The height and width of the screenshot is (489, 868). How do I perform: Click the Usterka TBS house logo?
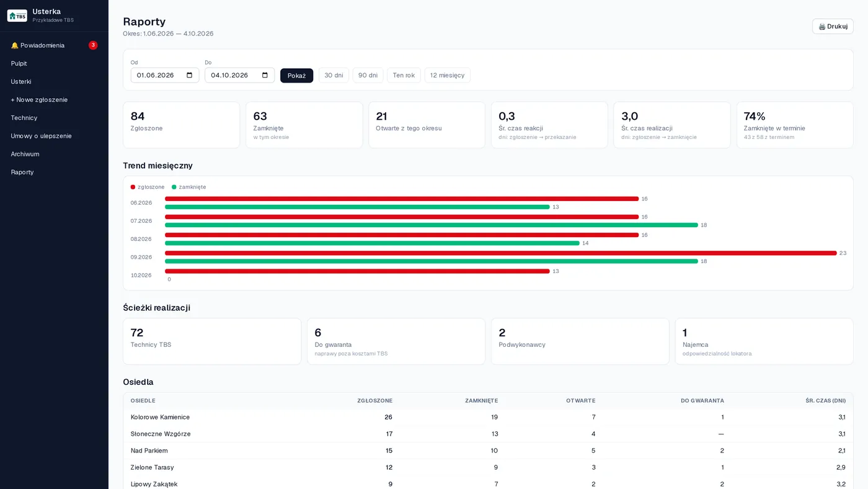point(17,16)
